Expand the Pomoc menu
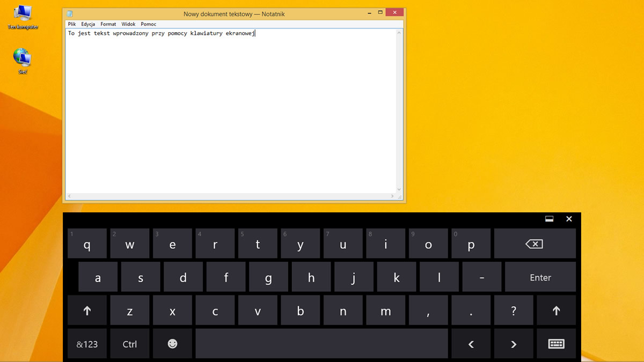The image size is (644, 362). 149,24
